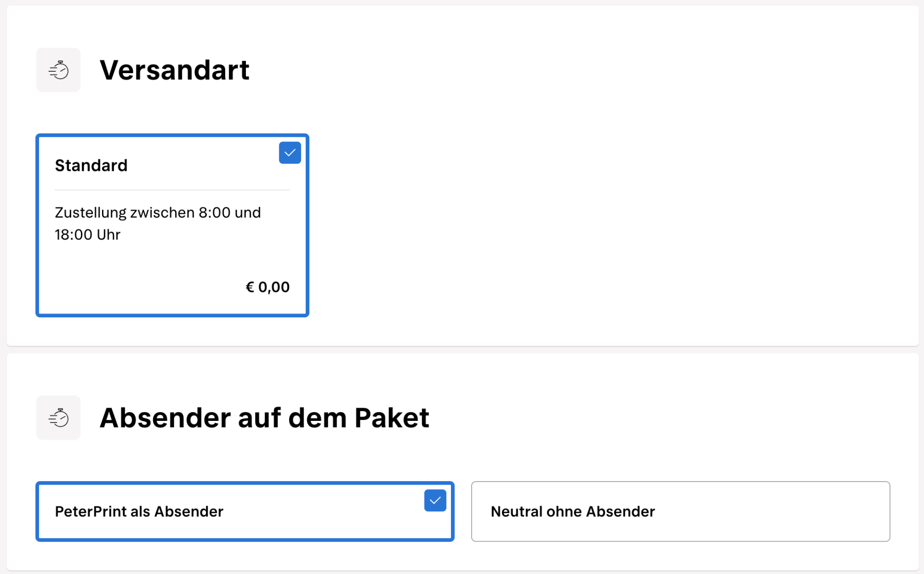
Task: Click the stopwatch icon beside Absender auf dem Paket
Action: 58,417
